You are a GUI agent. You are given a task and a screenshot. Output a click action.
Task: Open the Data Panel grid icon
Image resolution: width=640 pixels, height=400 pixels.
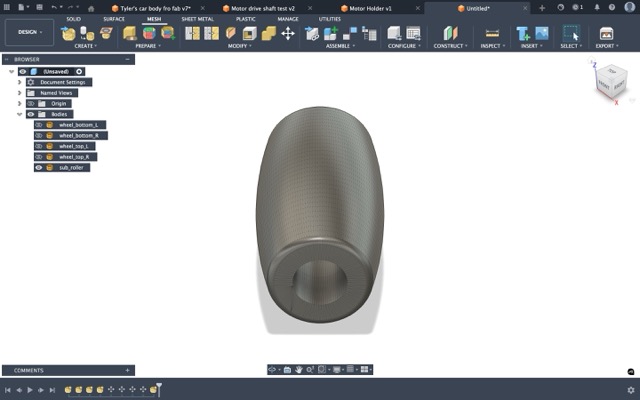(7, 7)
